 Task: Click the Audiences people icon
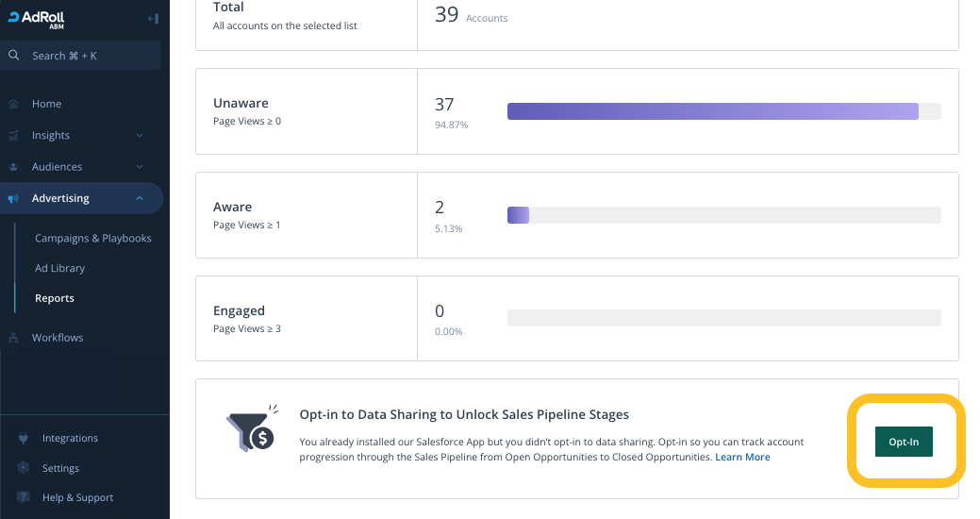[14, 167]
